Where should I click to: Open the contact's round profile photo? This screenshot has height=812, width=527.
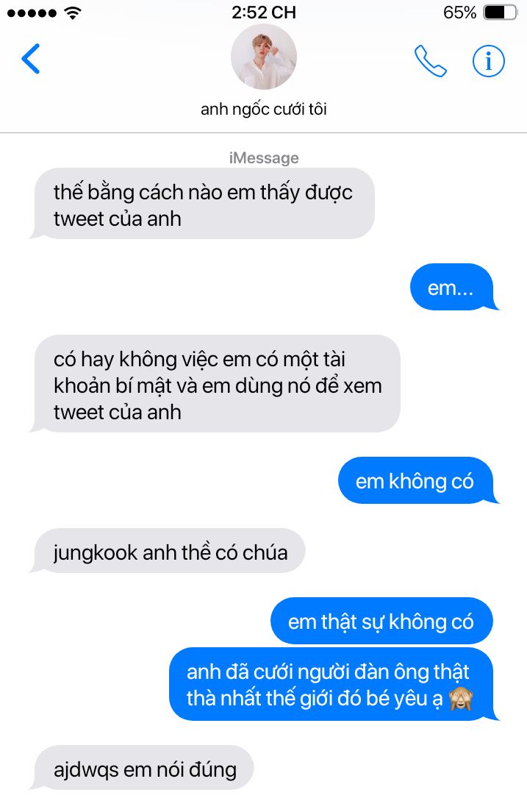[263, 57]
